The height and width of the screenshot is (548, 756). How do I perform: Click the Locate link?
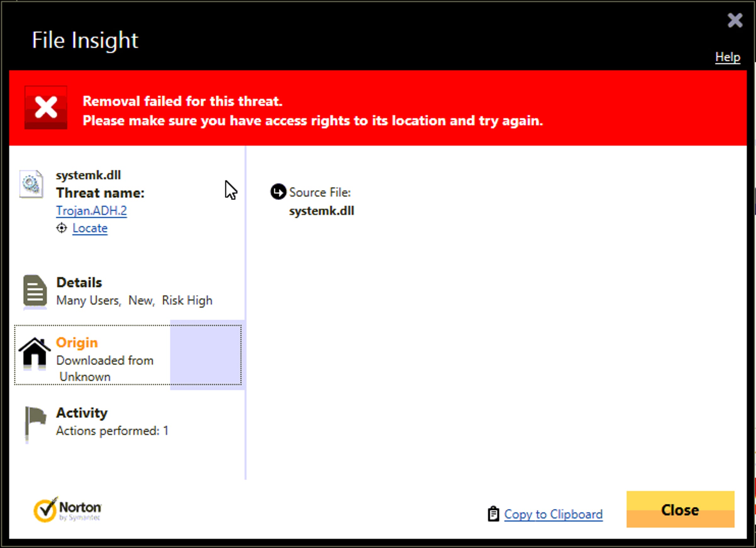tap(90, 228)
